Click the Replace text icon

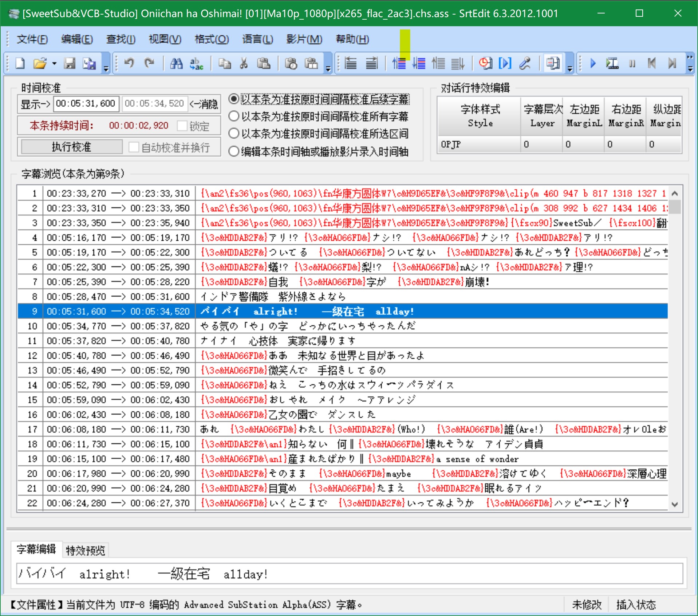196,64
